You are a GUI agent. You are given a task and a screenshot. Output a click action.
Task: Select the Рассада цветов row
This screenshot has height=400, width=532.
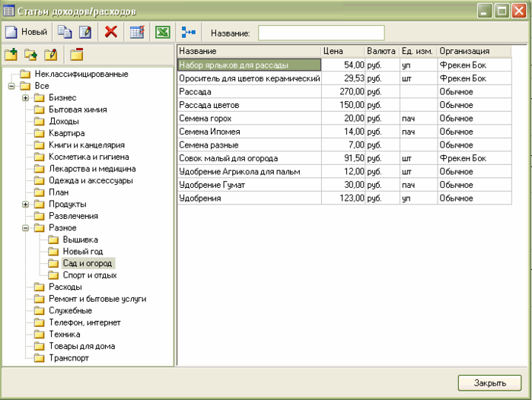[x=344, y=105]
